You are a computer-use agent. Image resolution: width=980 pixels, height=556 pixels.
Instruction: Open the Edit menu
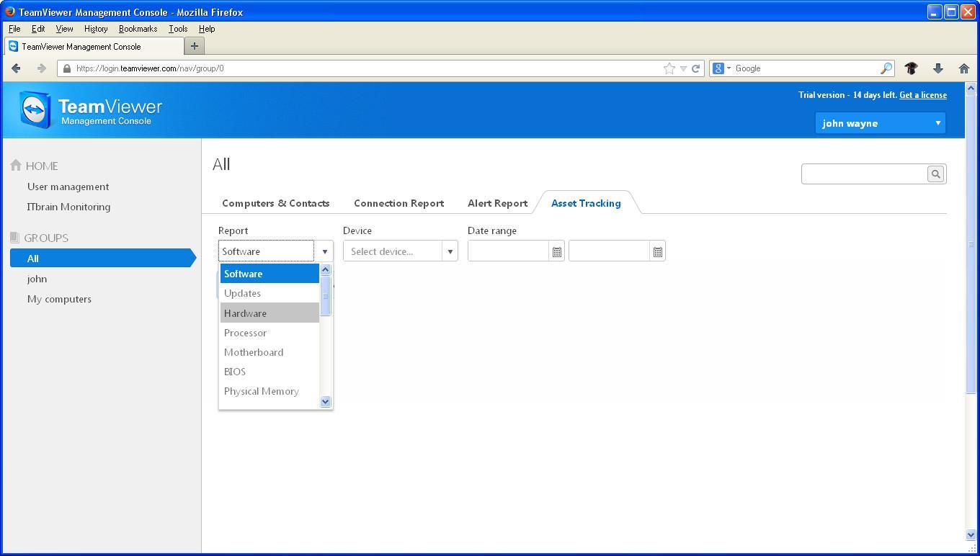38,29
